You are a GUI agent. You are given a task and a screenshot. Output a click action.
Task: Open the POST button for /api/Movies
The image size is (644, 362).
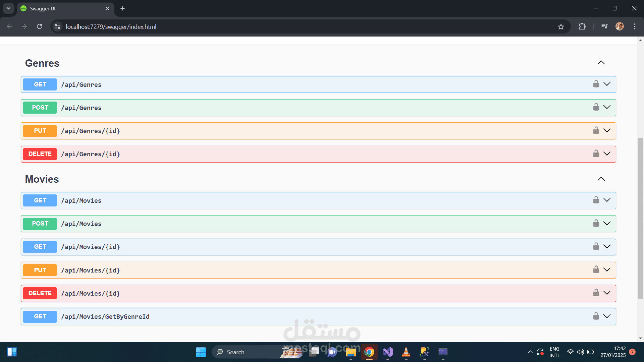[x=40, y=224]
